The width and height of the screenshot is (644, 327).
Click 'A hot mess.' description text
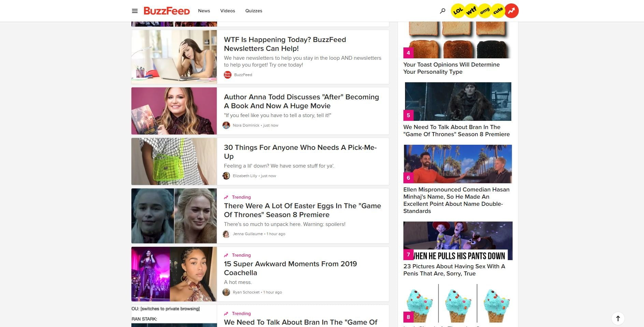click(x=238, y=282)
